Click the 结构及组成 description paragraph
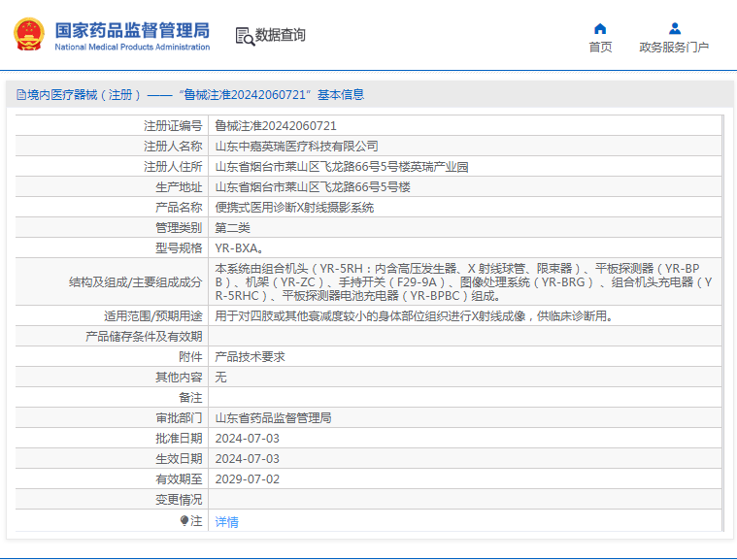737x560 pixels. [463, 281]
